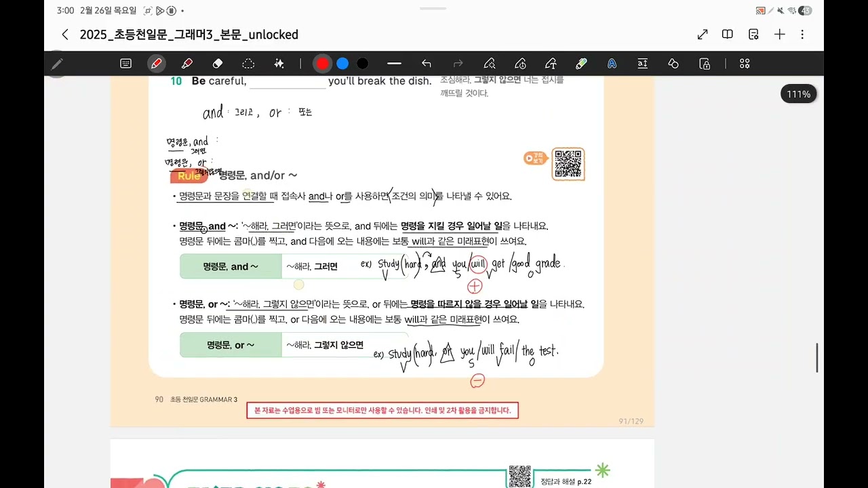
Task: Pick the red pen color
Action: point(322,63)
